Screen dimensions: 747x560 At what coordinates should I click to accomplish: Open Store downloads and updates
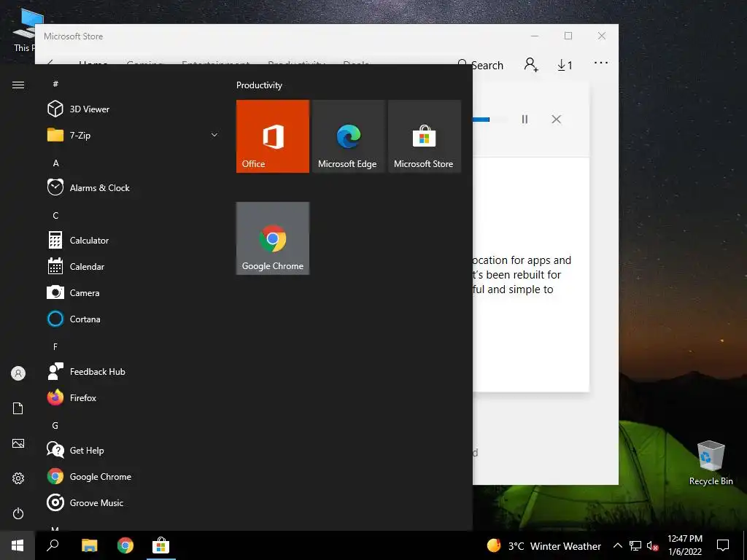tap(565, 65)
